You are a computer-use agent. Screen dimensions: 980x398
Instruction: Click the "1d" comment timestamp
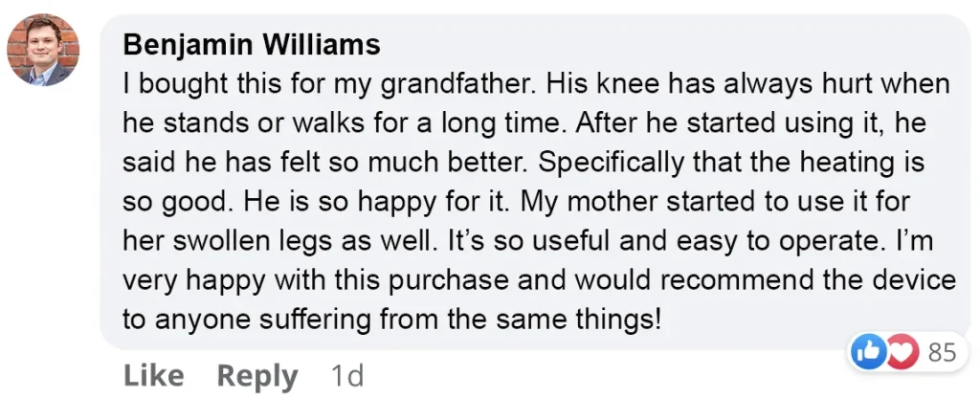pyautogui.click(x=345, y=376)
